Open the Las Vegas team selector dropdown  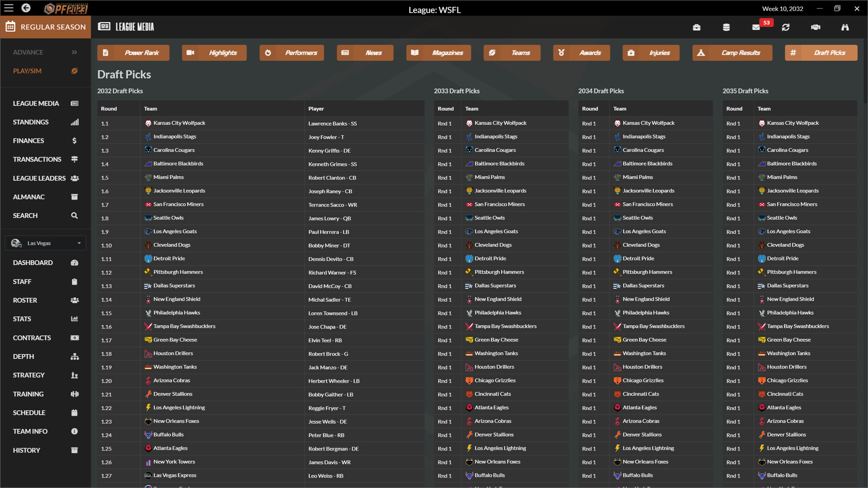(45, 243)
